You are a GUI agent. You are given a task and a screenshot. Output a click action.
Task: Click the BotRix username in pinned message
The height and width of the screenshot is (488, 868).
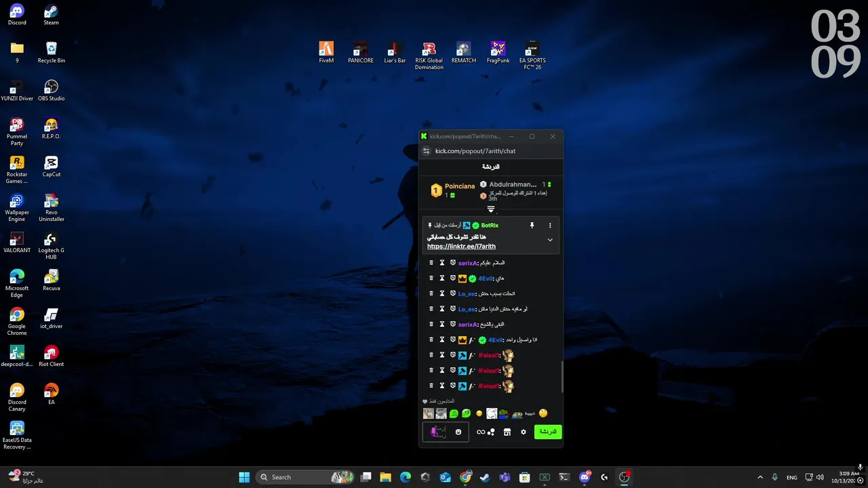pyautogui.click(x=490, y=226)
